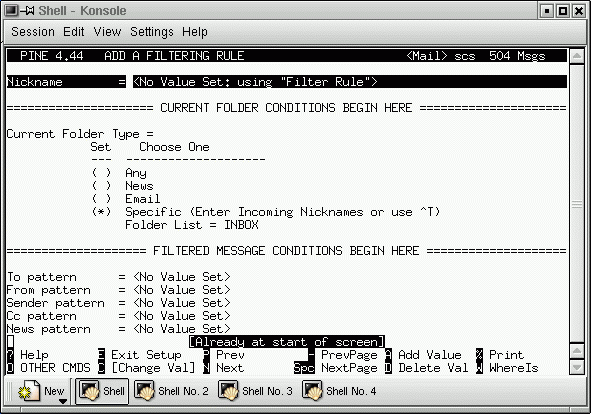
Task: Click the To pattern value
Action: pos(181,277)
